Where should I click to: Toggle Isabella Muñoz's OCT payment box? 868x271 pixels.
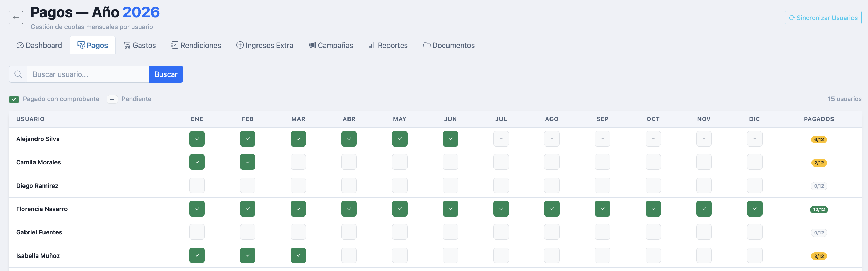[653, 255]
